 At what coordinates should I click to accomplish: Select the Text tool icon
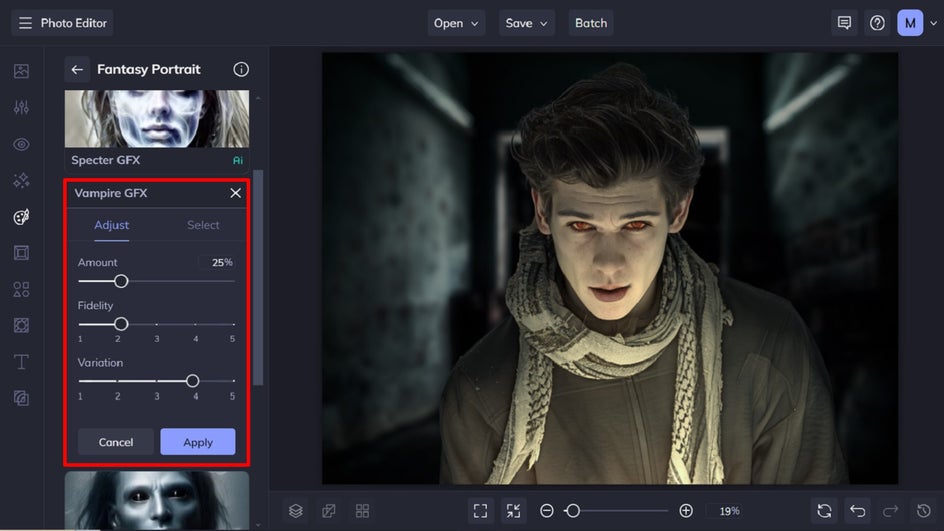pyautogui.click(x=21, y=362)
